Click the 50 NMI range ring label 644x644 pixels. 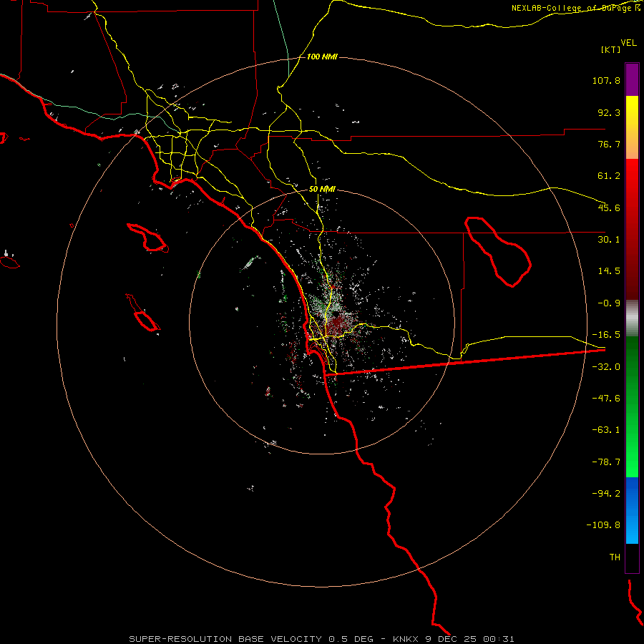(322, 189)
